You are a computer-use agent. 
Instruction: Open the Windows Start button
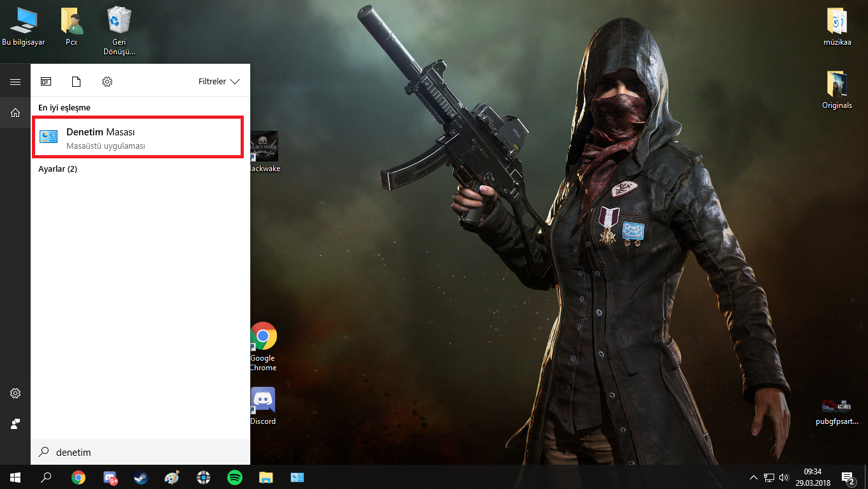click(x=15, y=477)
